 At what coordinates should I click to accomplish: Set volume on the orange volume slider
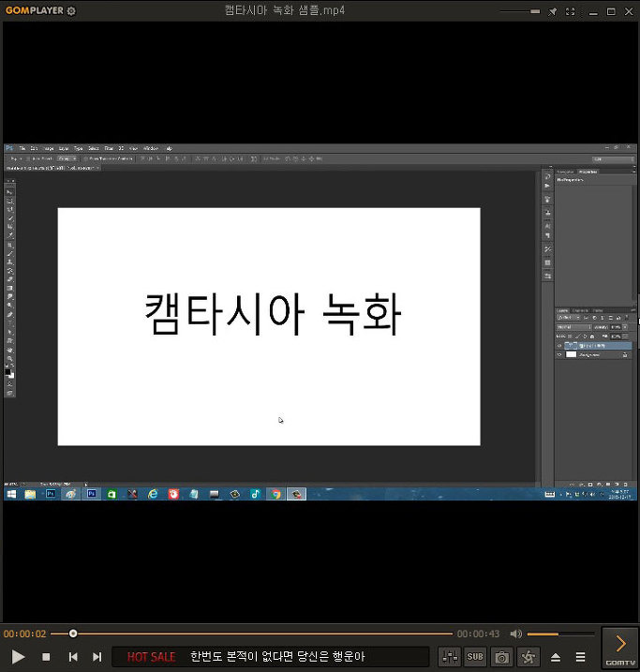tap(560, 634)
